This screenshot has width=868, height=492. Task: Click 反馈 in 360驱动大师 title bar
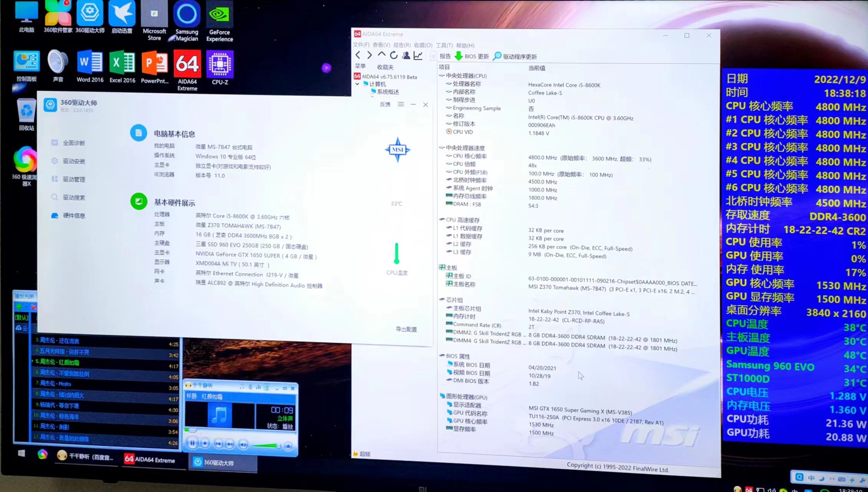click(x=385, y=104)
